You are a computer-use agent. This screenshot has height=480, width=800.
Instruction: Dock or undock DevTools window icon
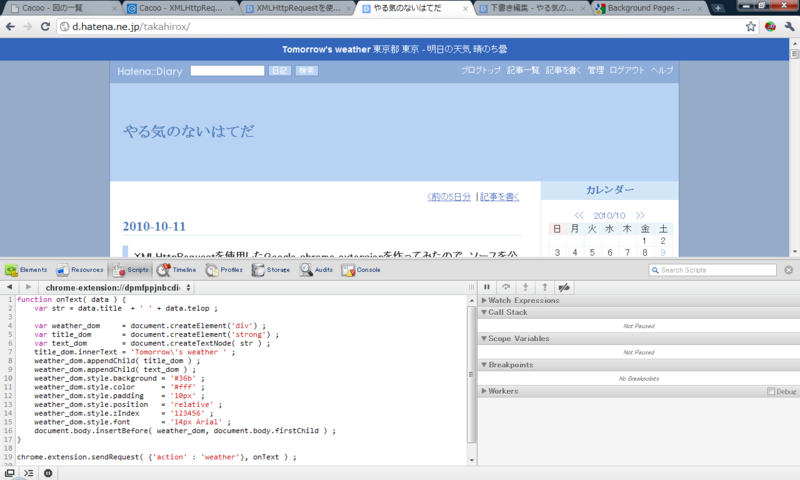click(10, 473)
